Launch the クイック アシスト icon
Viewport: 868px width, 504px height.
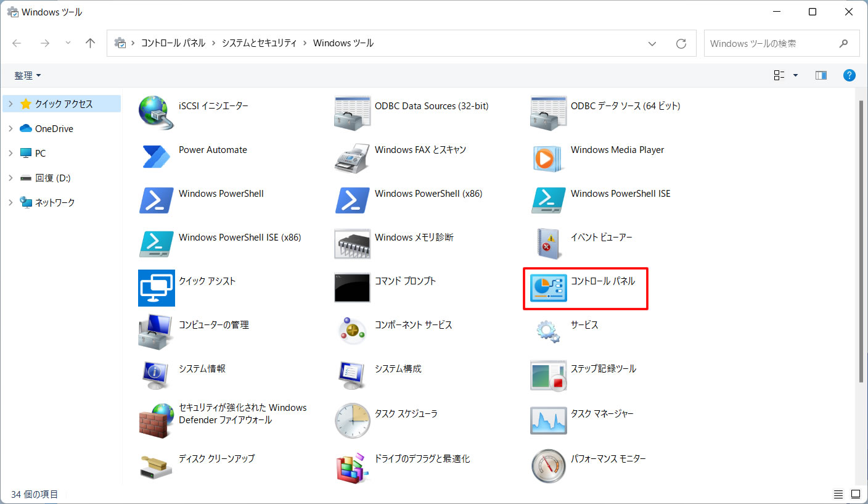156,288
